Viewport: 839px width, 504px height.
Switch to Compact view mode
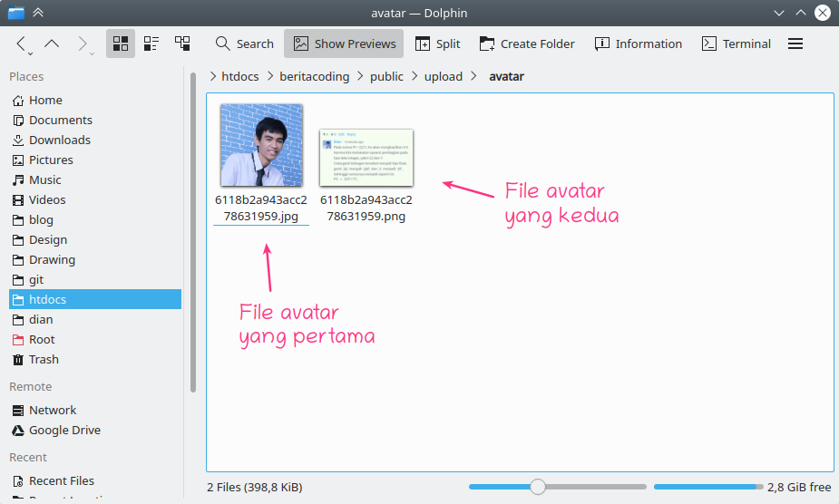point(151,44)
